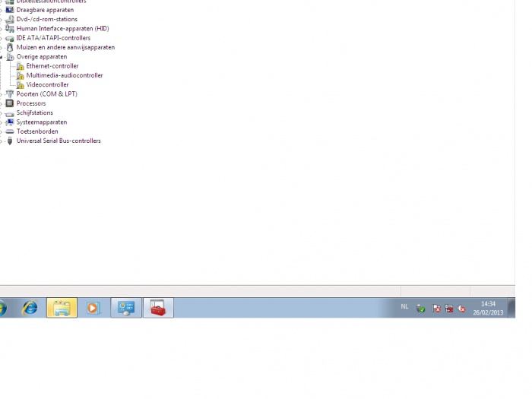This screenshot has height=399, width=532.
Task: Click the mouse icon for Muizen
Action: pyautogui.click(x=10, y=47)
